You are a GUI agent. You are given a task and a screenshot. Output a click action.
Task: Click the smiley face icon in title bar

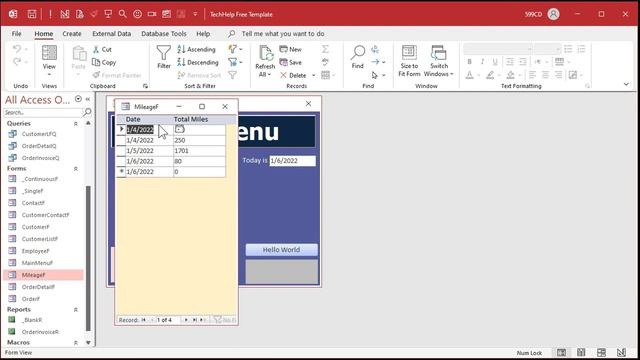tap(138, 14)
